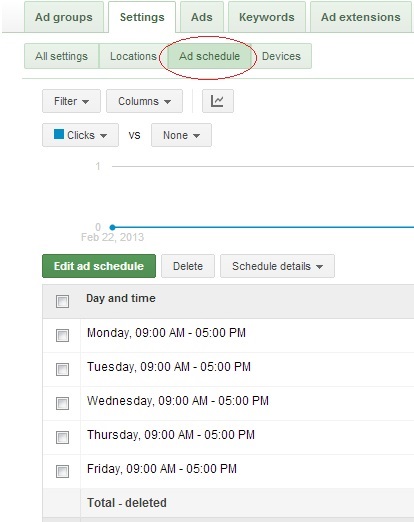Select the Monday 09:00 AM schedule checkbox
The width and height of the screenshot is (414, 522).
click(62, 335)
